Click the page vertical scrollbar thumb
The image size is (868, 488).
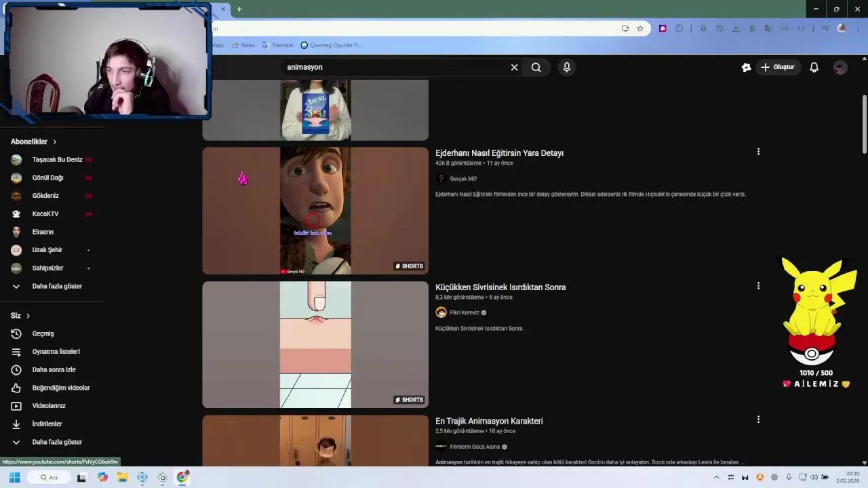(x=865, y=124)
